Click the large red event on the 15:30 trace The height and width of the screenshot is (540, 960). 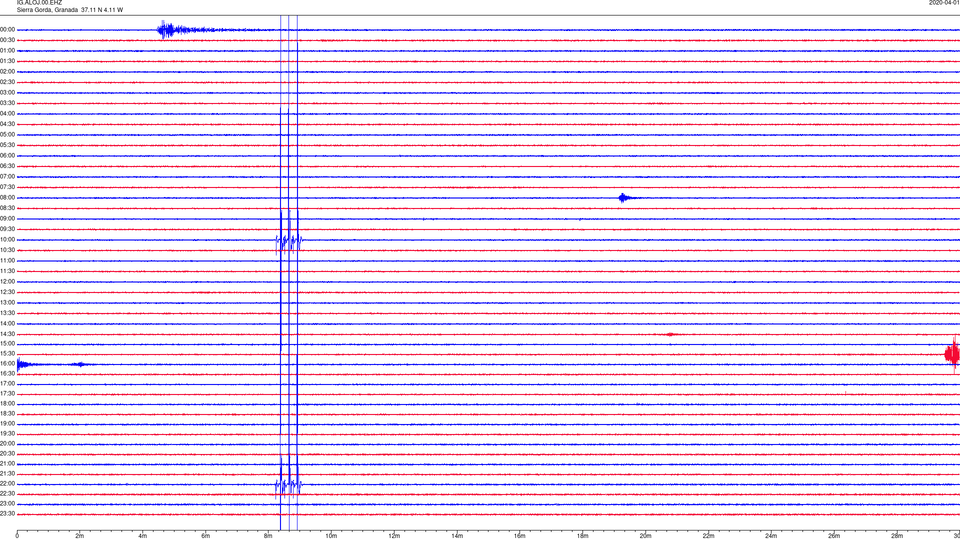click(953, 354)
